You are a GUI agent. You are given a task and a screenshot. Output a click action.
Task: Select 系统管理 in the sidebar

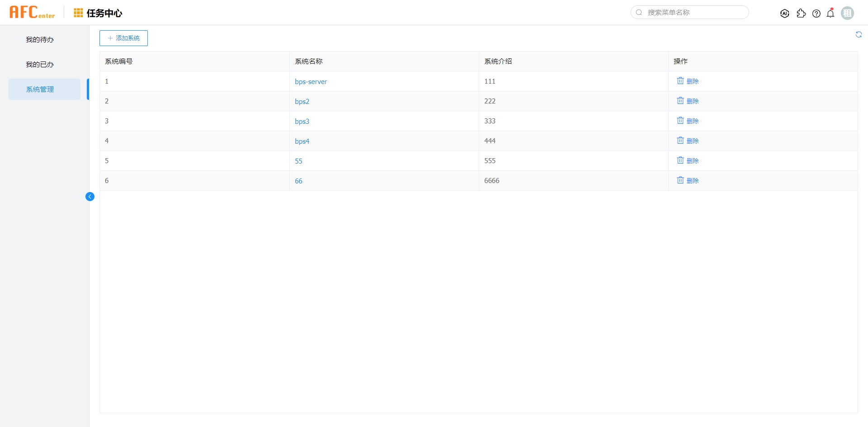click(x=40, y=89)
